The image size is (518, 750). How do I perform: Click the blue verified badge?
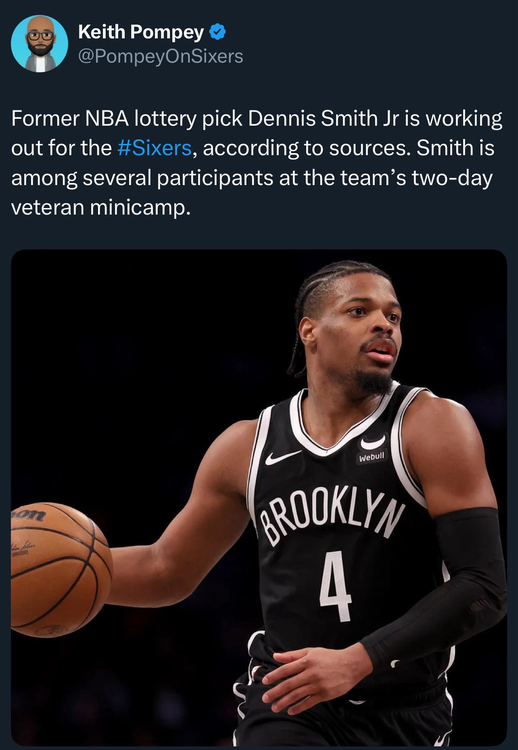[x=218, y=32]
